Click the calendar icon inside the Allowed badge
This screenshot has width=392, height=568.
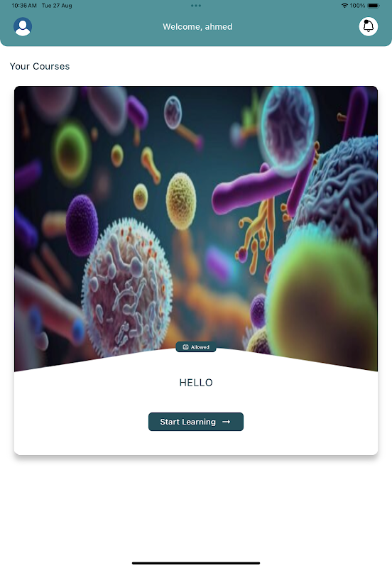[185, 347]
